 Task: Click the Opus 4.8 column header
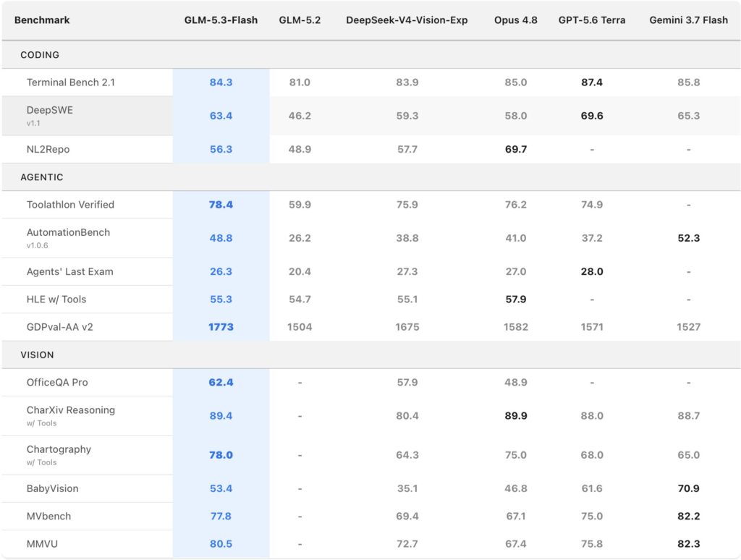pyautogui.click(x=515, y=20)
